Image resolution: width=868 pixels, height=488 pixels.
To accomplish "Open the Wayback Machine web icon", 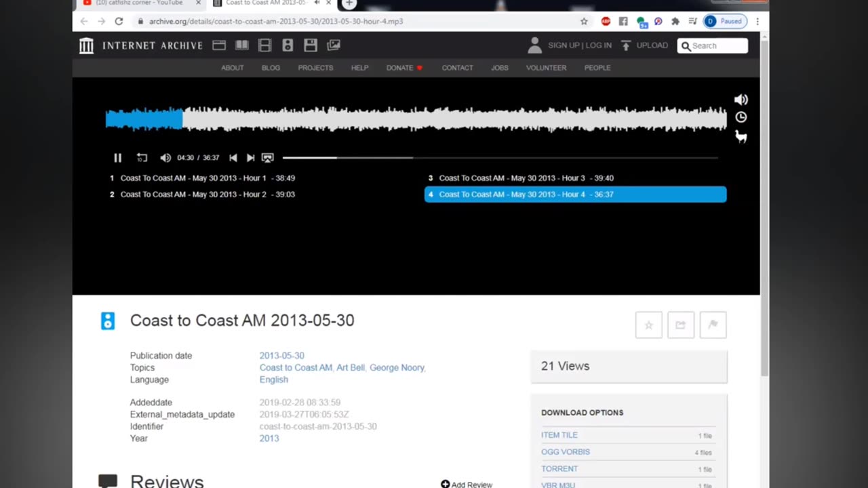I will point(219,45).
